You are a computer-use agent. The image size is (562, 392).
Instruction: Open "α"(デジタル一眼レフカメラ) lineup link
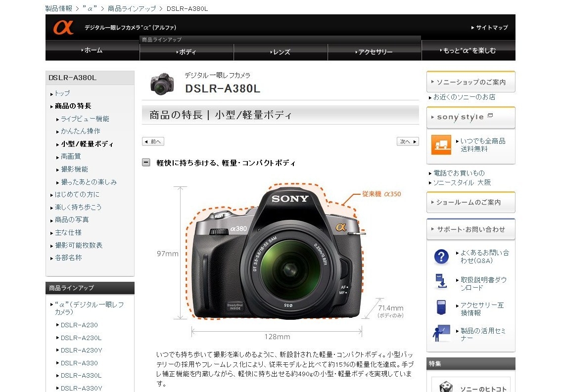point(89,308)
